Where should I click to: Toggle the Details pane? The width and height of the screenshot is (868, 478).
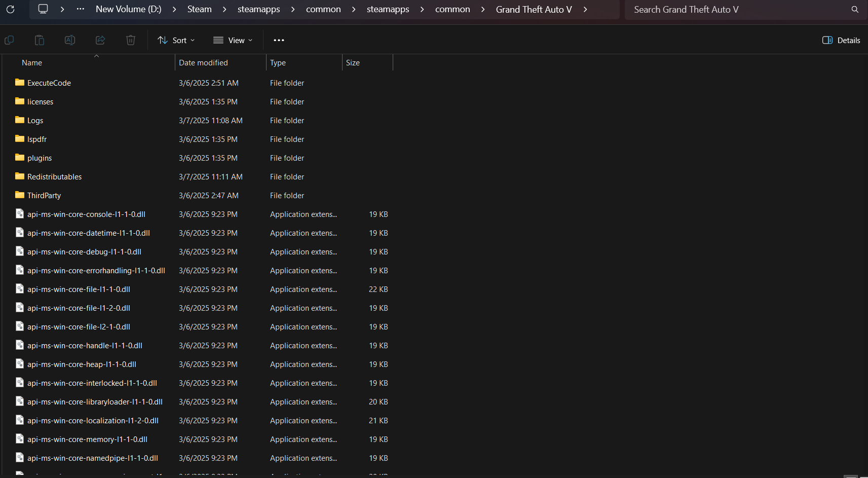tap(841, 40)
